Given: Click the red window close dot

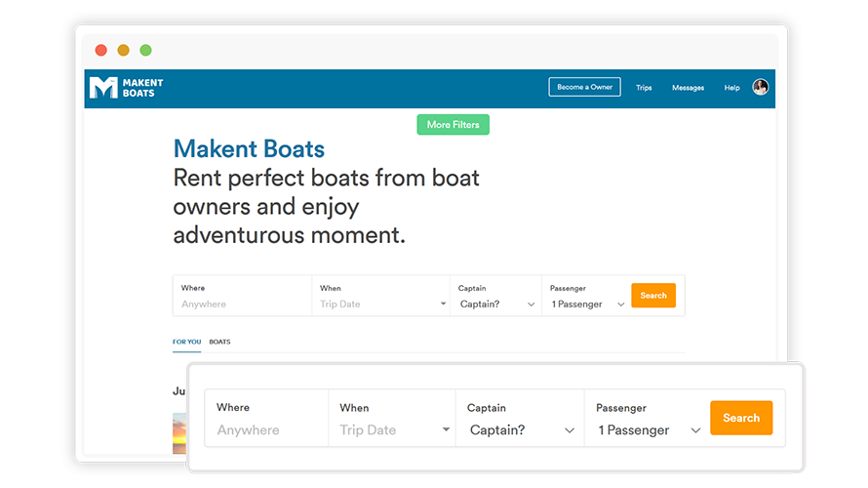Looking at the screenshot, I should point(100,51).
